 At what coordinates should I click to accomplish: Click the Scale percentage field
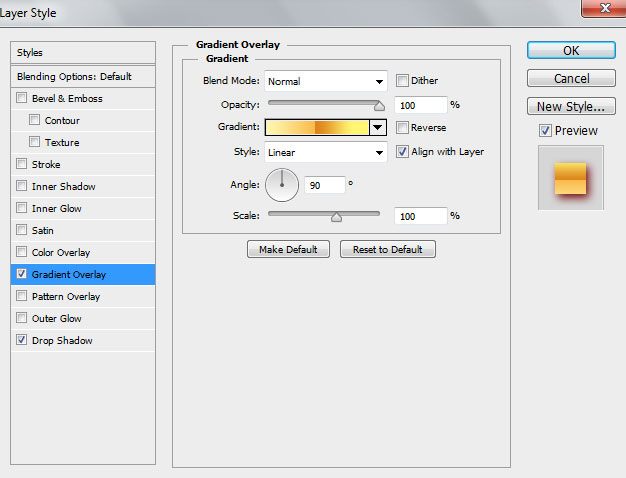[420, 216]
